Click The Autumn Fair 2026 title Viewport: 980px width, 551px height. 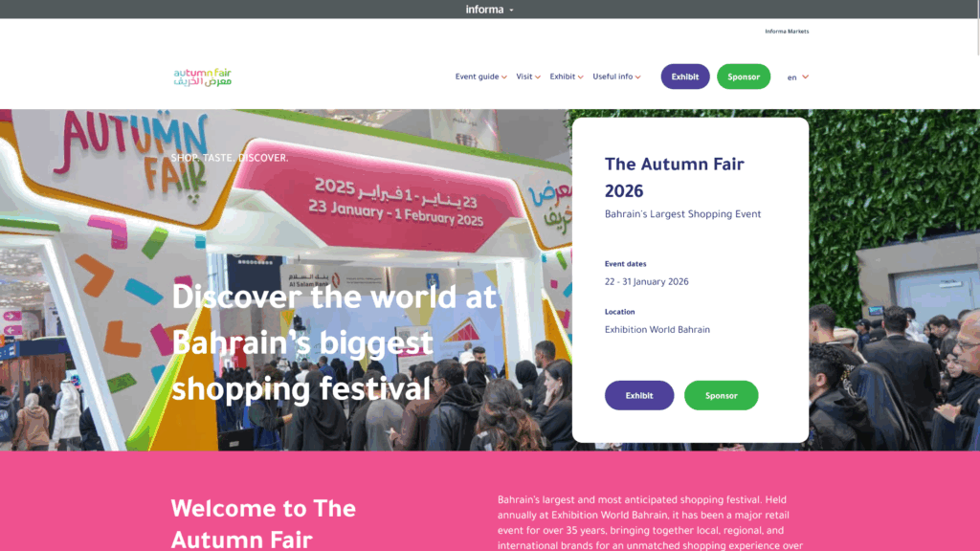(675, 177)
